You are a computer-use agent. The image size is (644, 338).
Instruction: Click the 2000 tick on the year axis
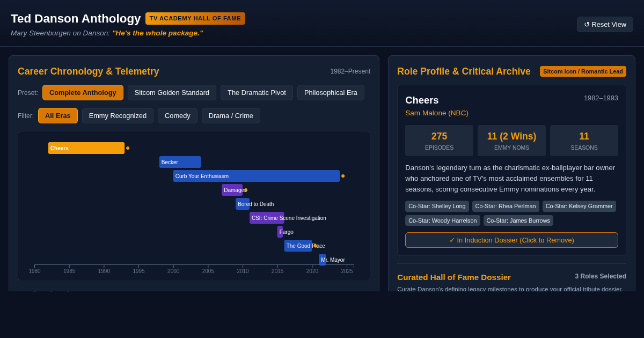173,271
